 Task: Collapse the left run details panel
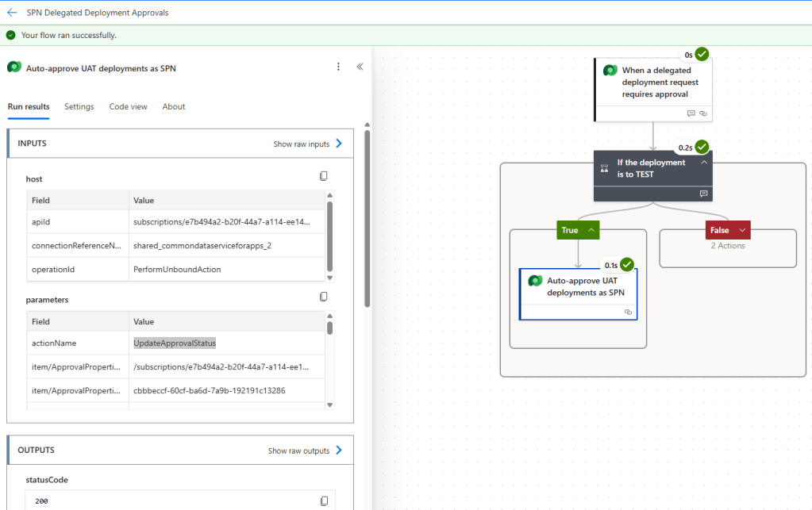click(360, 67)
